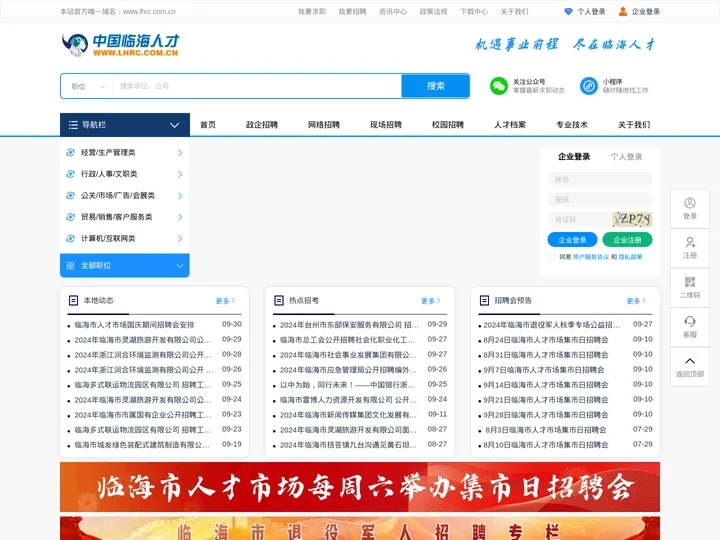720x540 pixels.
Task: Expand 计算机/互联网类 arrow
Action: click(x=180, y=238)
